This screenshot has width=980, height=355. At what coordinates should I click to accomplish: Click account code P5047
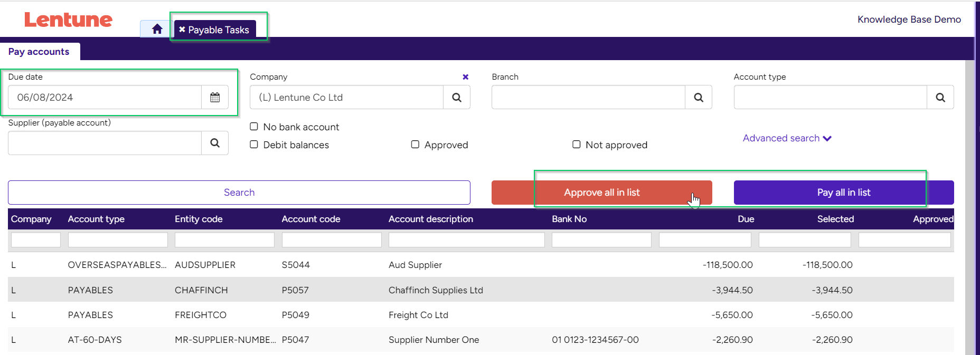pyautogui.click(x=295, y=340)
